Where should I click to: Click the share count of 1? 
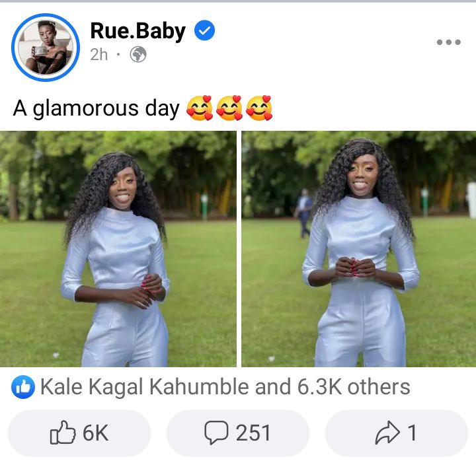[x=412, y=433]
